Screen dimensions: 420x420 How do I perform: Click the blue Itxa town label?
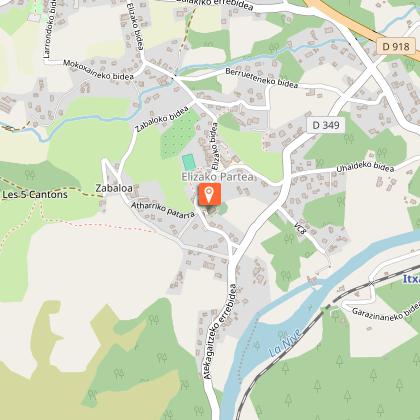411,279
